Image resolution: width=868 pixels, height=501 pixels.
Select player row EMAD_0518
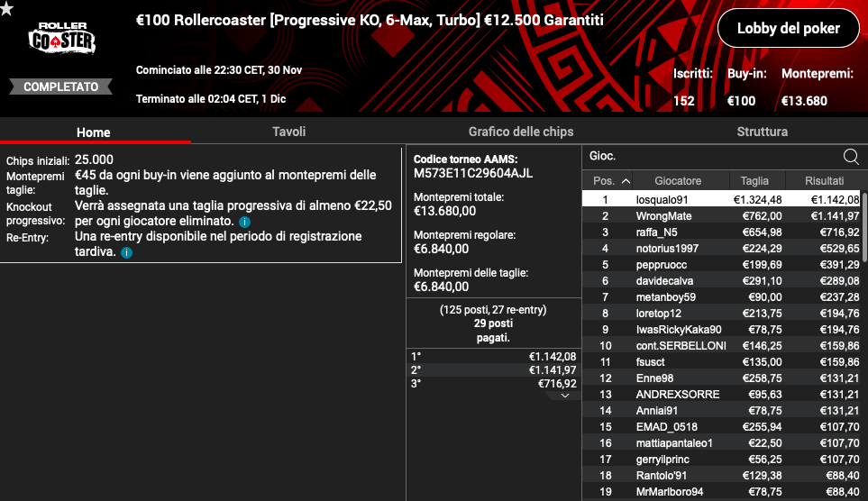pos(721,427)
